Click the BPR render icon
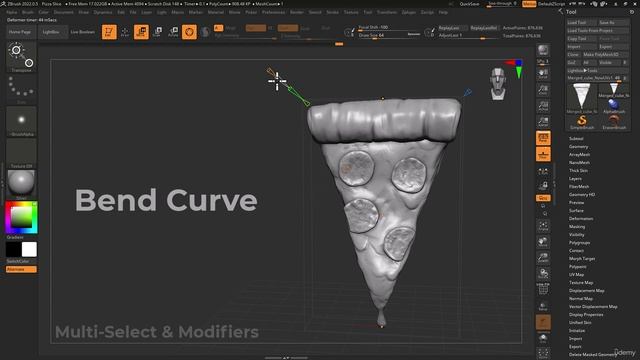The width and height of the screenshot is (640, 360). [x=543, y=51]
